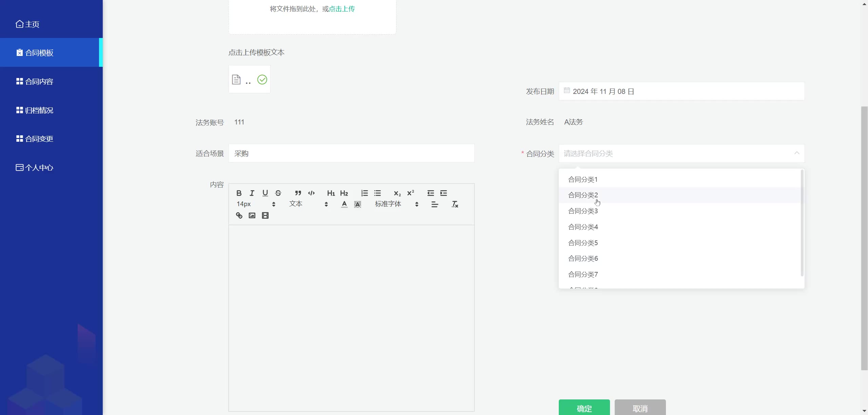The image size is (868, 415).
Task: Collapse the 合同分类 select dropdown
Action: [796, 153]
